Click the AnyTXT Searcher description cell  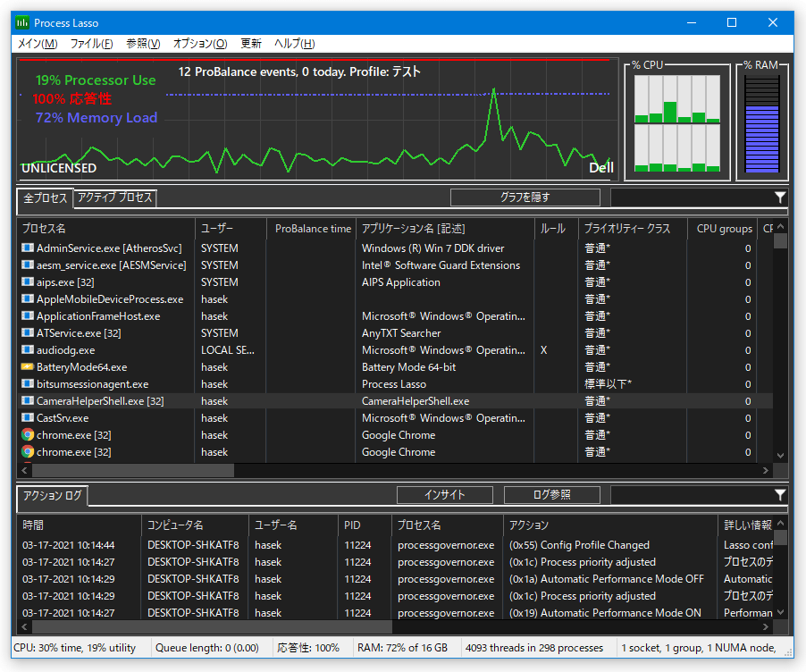coord(401,333)
